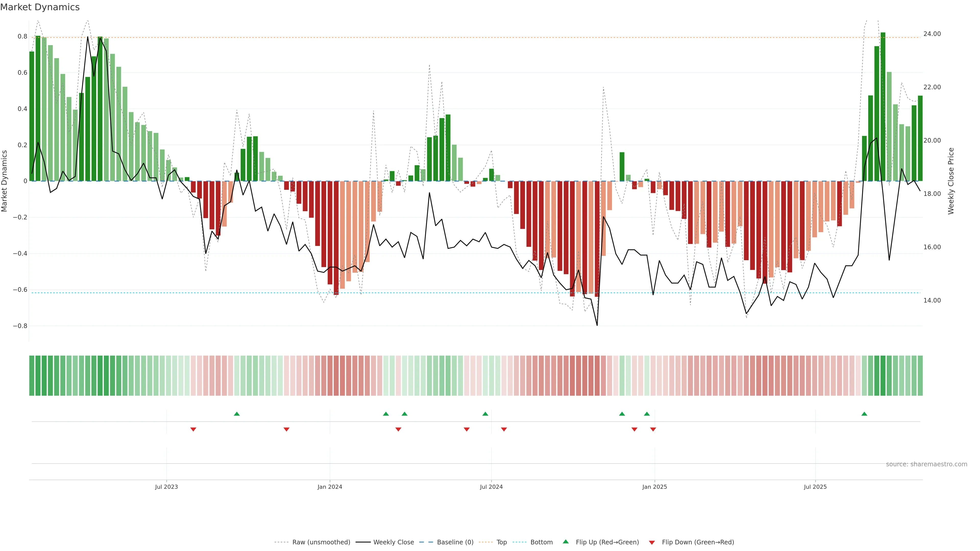
Task: Click the Weekly Close Price right axis title
Action: pos(951,181)
